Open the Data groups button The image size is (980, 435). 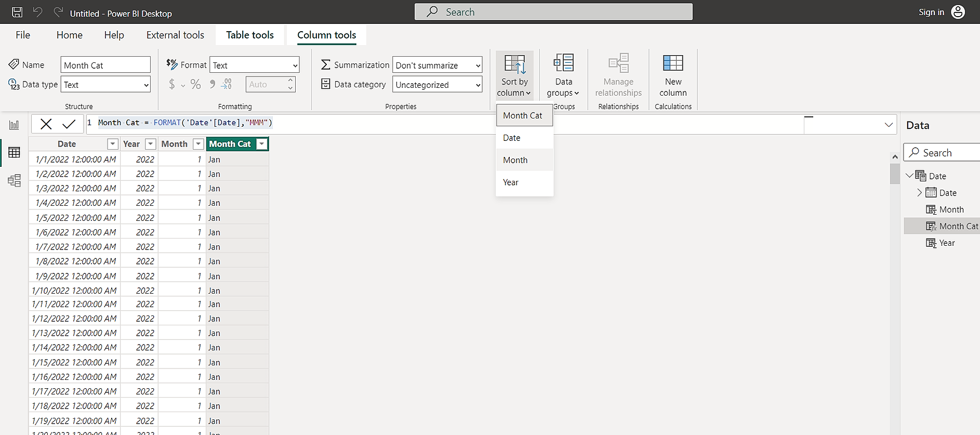pos(563,76)
